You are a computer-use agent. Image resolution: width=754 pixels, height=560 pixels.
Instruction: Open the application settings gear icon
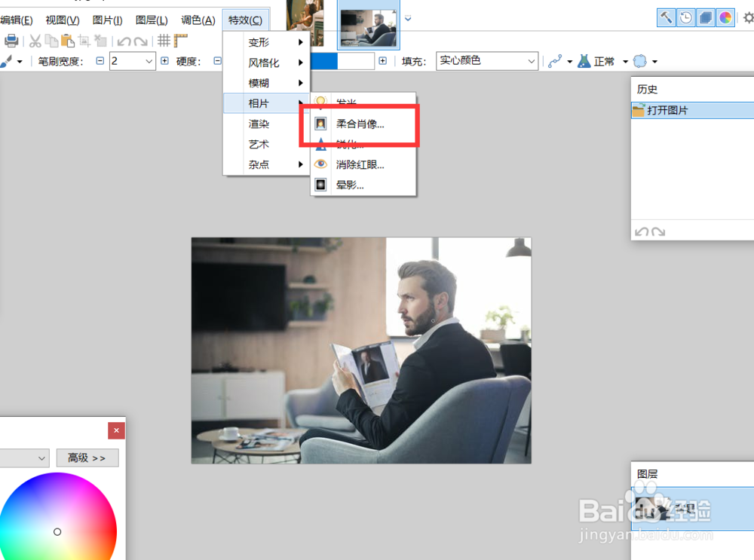point(748,17)
